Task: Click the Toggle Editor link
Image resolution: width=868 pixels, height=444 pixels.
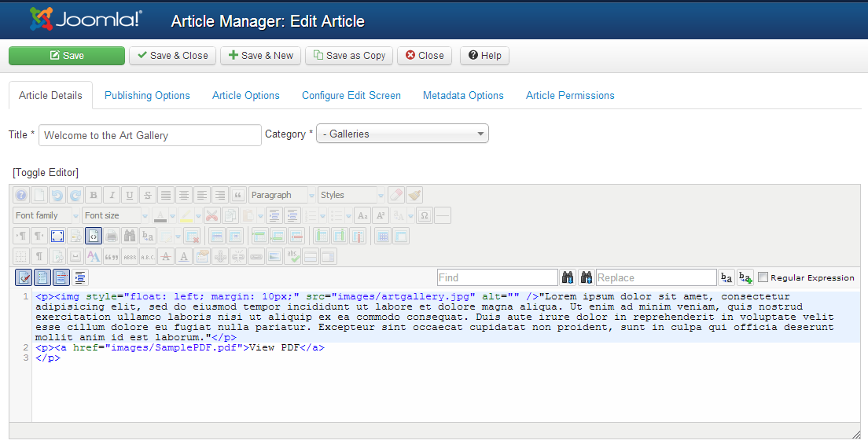Action: [x=46, y=172]
